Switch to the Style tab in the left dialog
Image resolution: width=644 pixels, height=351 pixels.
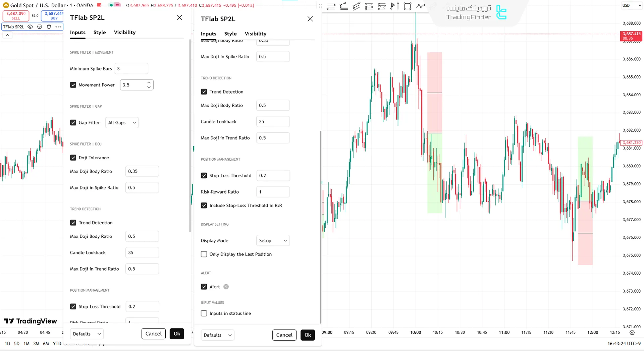(100, 33)
